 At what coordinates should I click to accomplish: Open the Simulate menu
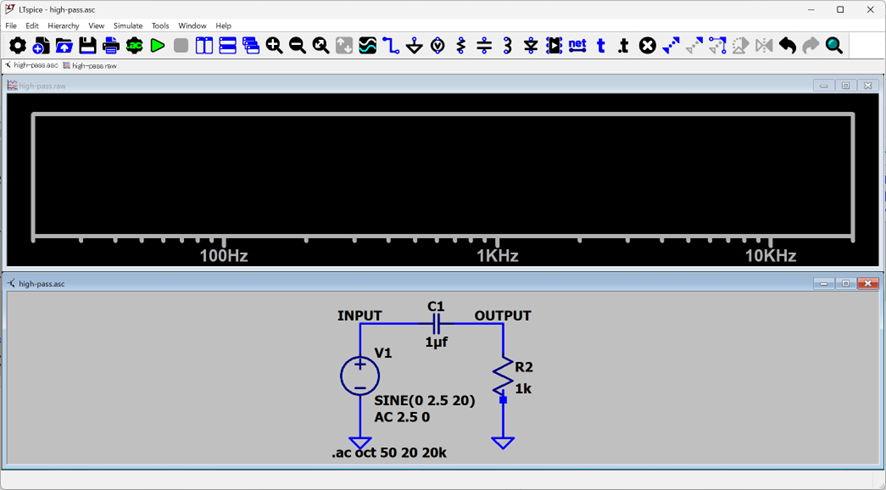pyautogui.click(x=127, y=25)
